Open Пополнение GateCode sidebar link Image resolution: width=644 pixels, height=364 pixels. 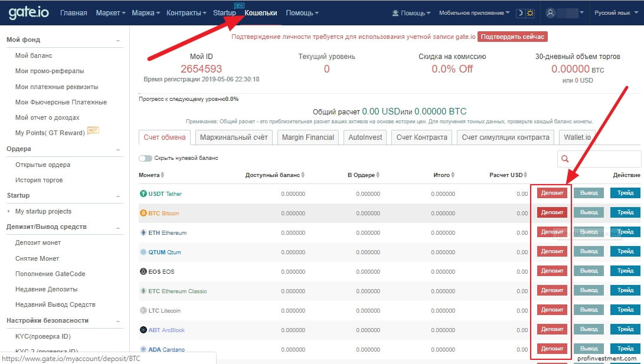(x=50, y=274)
